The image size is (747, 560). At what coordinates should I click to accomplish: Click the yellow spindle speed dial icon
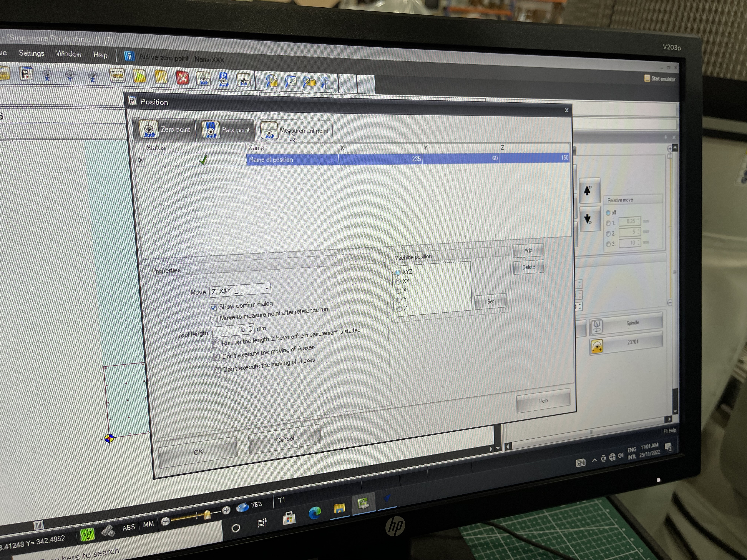click(597, 347)
